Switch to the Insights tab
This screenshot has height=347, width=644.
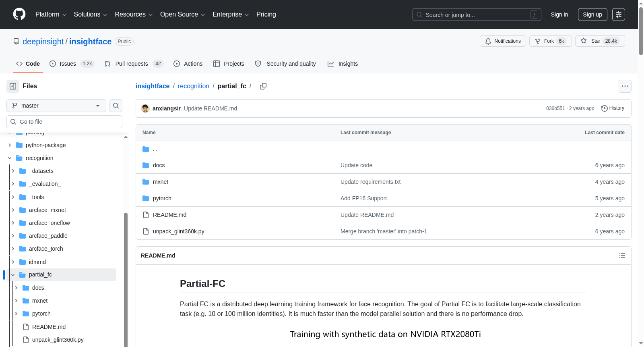pos(343,64)
